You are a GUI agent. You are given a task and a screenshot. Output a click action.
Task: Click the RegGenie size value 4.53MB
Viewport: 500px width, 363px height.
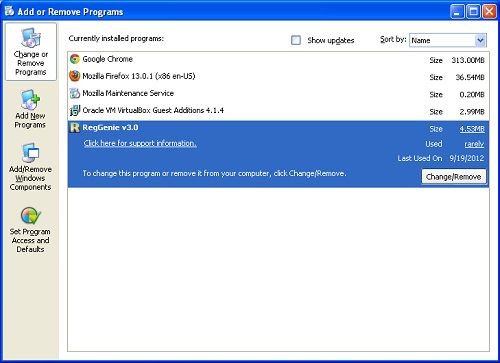point(472,129)
